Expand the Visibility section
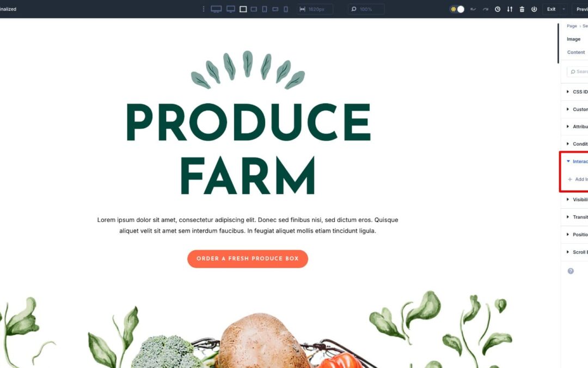 click(577, 200)
